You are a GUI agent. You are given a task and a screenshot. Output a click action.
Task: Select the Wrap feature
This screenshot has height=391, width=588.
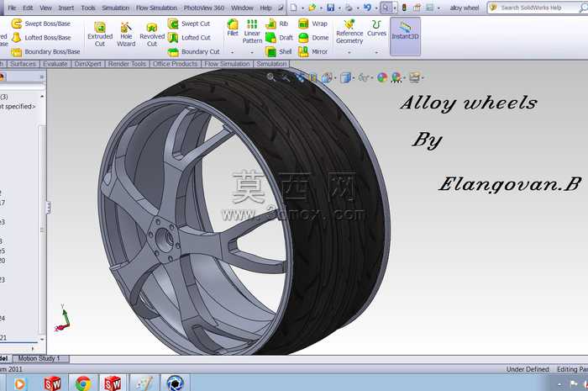[x=312, y=24]
